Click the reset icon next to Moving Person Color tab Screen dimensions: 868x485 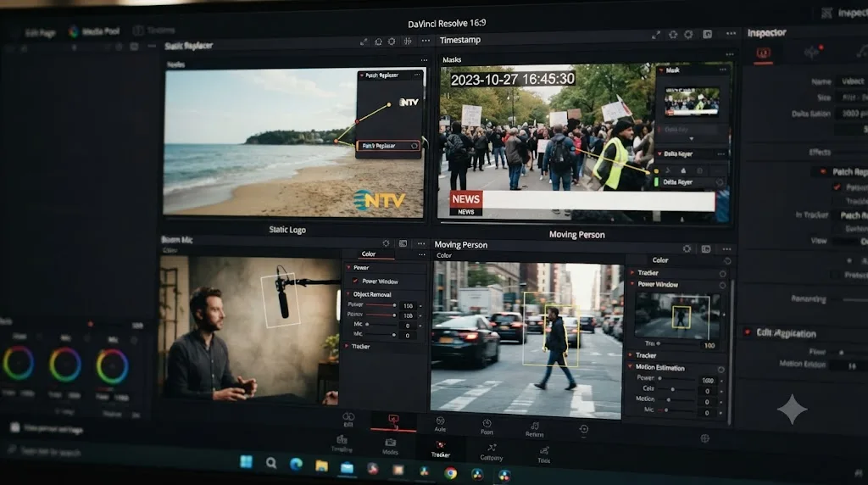(727, 261)
